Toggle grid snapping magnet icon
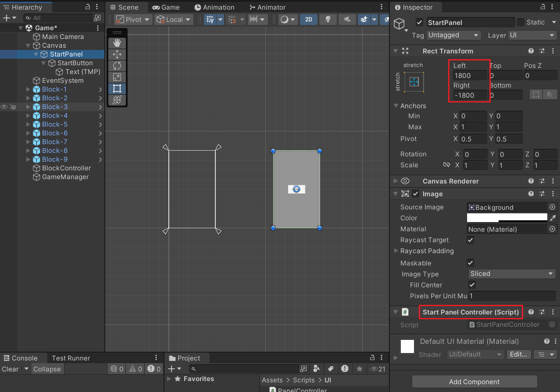Viewport: 560px width, 392px height. [232, 20]
